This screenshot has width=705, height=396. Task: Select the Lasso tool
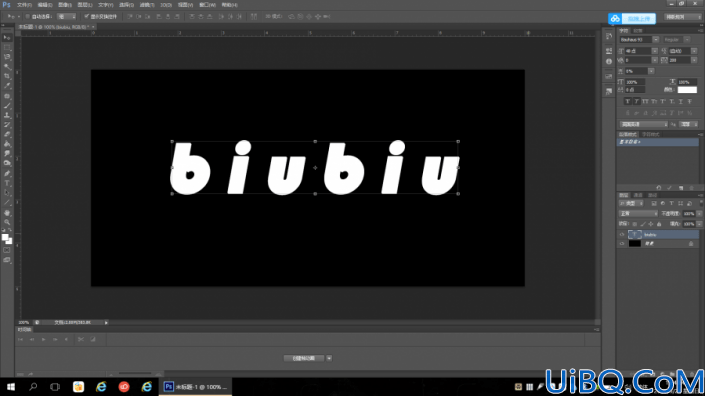[7, 57]
